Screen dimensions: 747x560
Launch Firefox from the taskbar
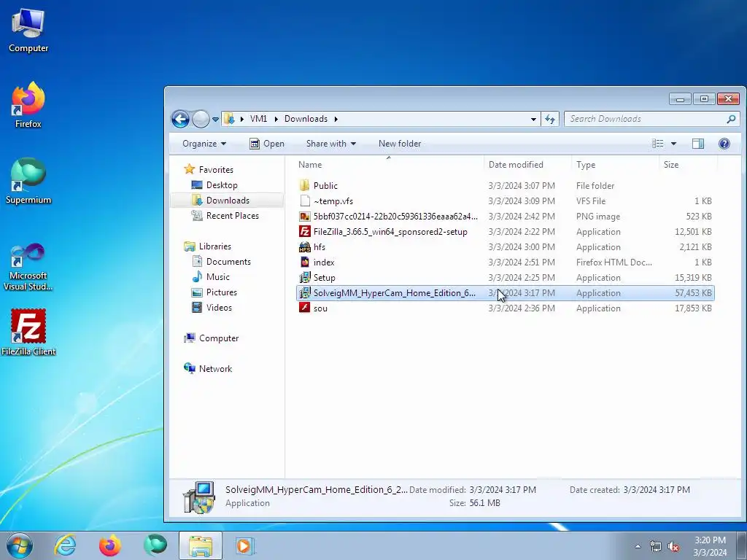[110, 545]
